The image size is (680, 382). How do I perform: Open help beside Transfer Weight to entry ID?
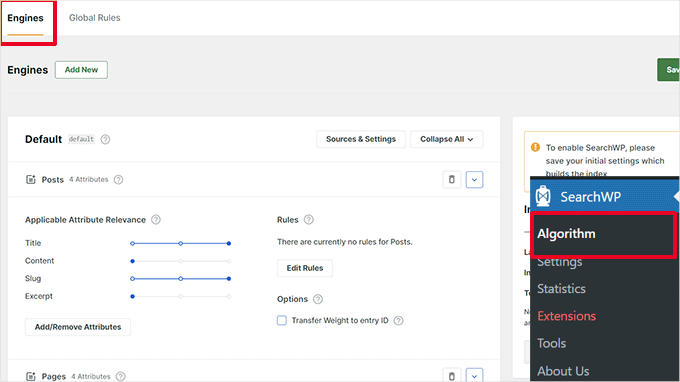coord(399,320)
